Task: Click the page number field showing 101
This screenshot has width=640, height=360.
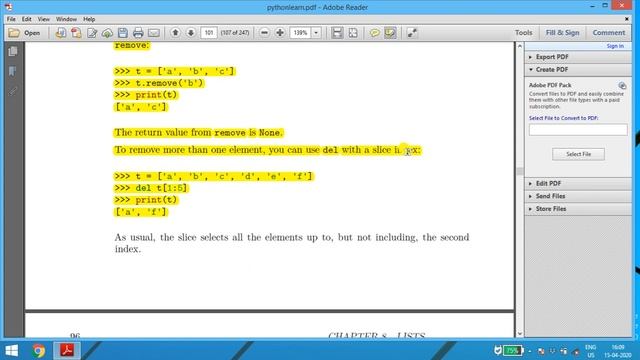Action: click(209, 33)
